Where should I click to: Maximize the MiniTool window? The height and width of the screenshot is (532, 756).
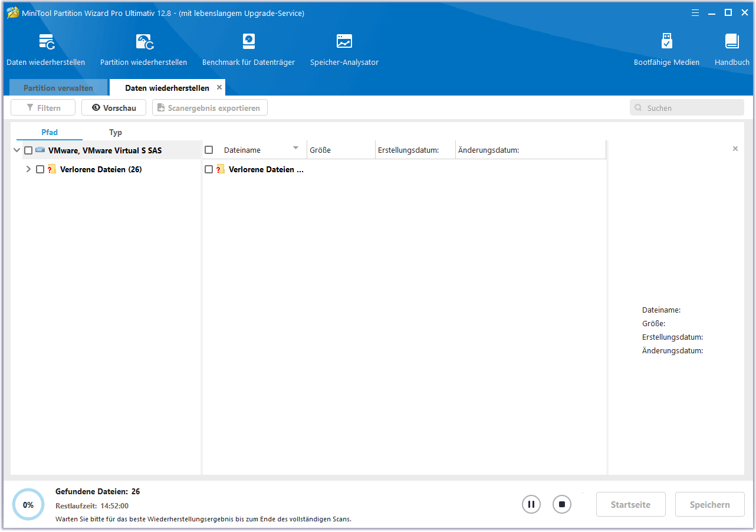pyautogui.click(x=728, y=12)
